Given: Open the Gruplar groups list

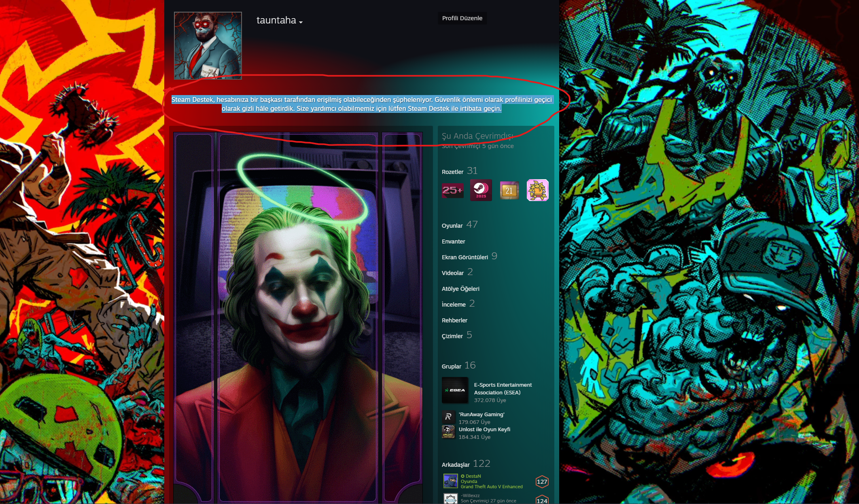Looking at the screenshot, I should pos(452,366).
